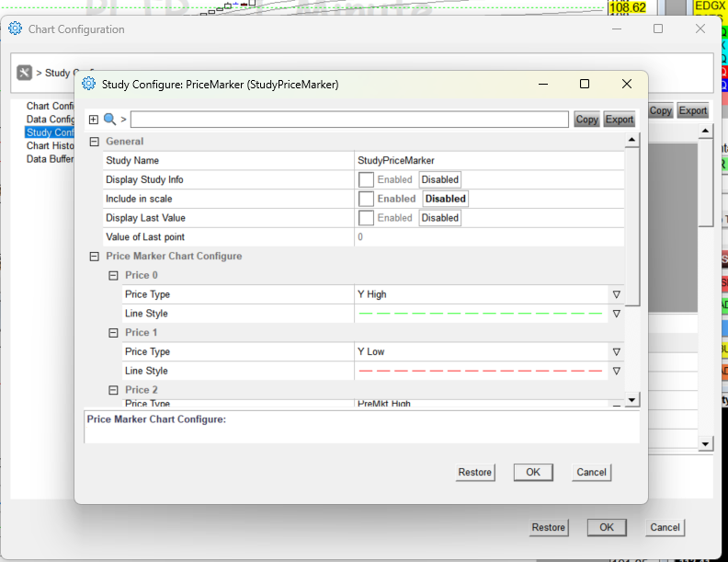Click OK in Chart Configuration window

coord(607,528)
